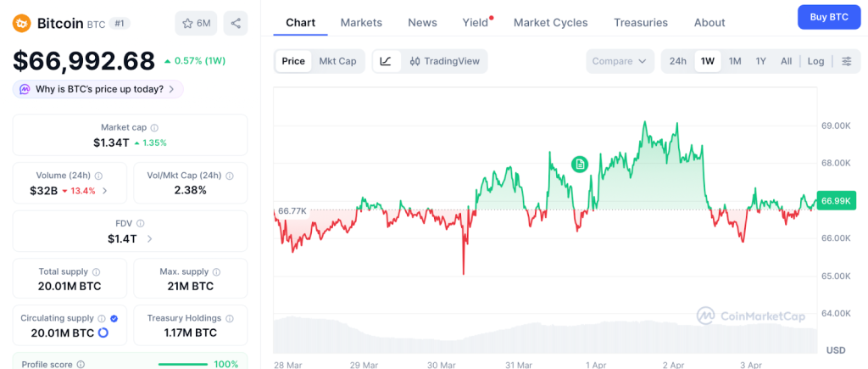Viewport: 868px width, 369px height.
Task: Toggle chart to Mkt Cap view
Action: 337,61
